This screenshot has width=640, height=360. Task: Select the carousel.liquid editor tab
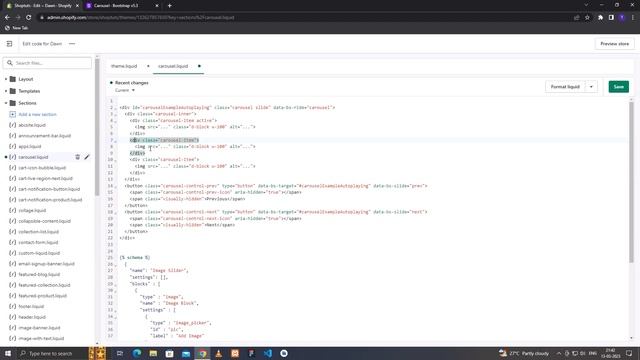click(173, 66)
